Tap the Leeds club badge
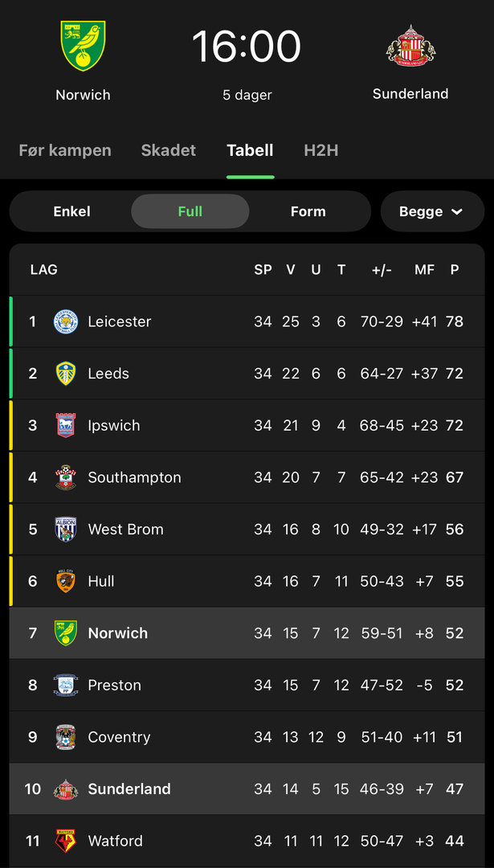This screenshot has width=494, height=868. click(x=66, y=374)
